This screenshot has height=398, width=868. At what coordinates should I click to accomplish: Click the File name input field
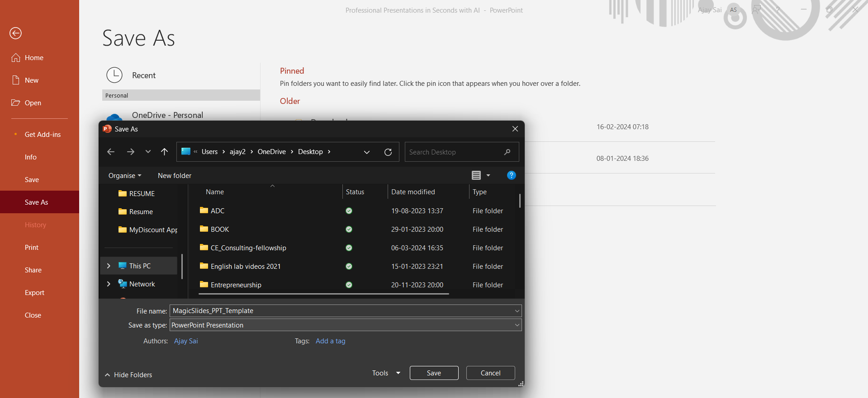pos(342,311)
